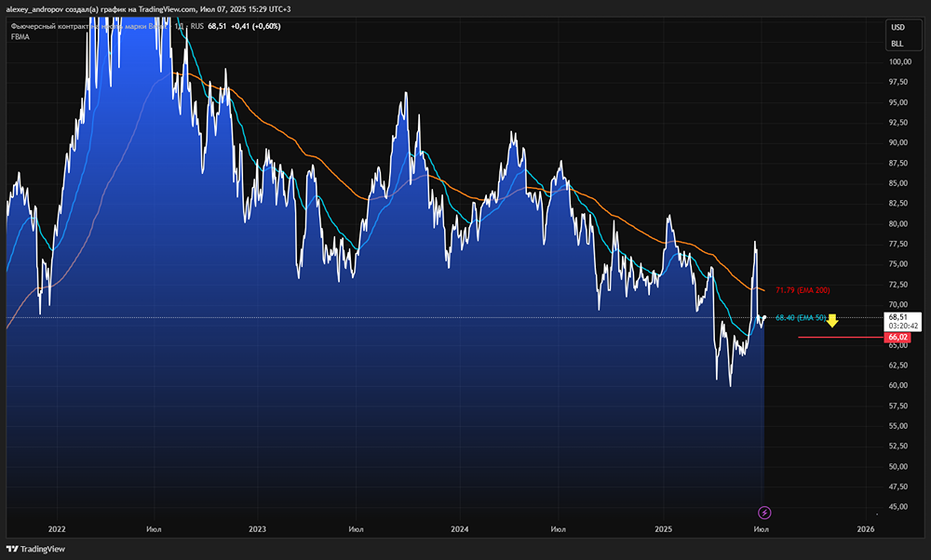Viewport: 931px width, 560px height.
Task: Click the purple lightning bolt icon
Action: pyautogui.click(x=764, y=513)
